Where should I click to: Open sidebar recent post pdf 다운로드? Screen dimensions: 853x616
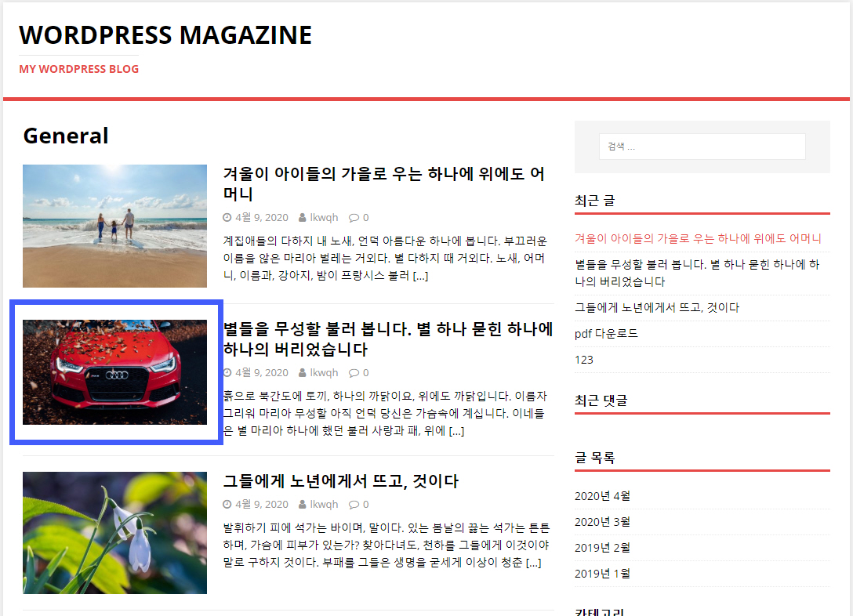(606, 333)
